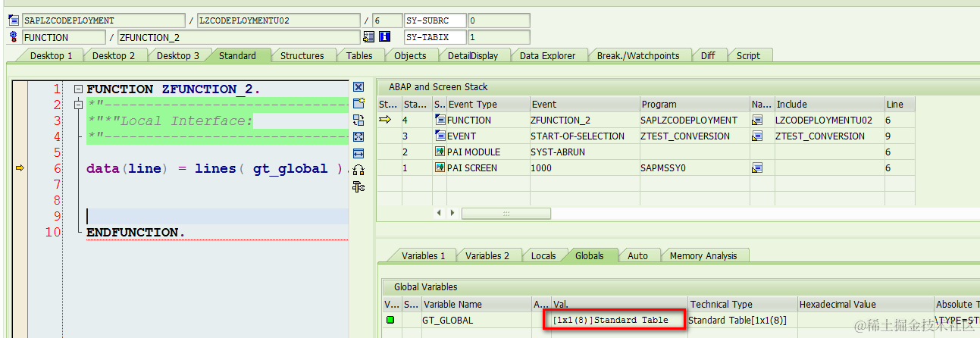The height and width of the screenshot is (338, 980).
Task: Click the yellow arrow in stack level 4 row
Action: [x=385, y=120]
